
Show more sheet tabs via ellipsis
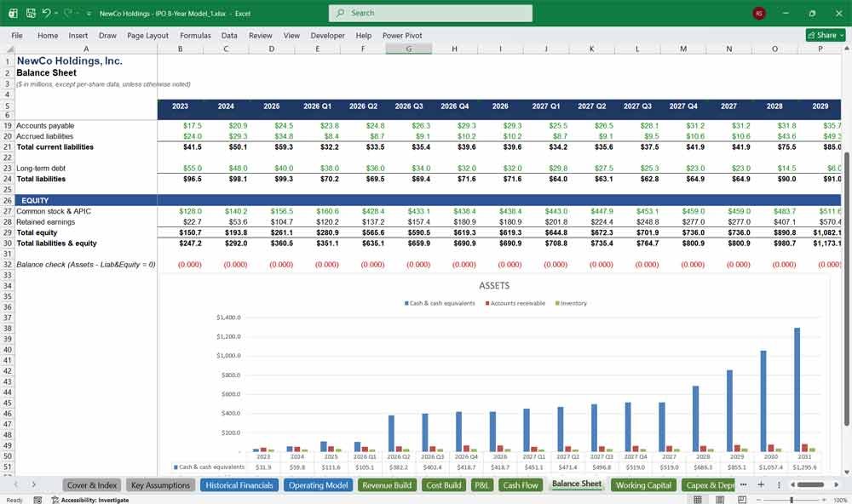pos(743,484)
